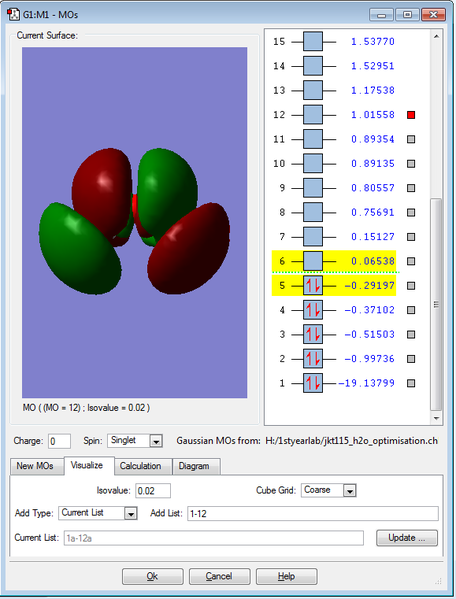Click the orbital list scroll-down arrow
The height and width of the screenshot is (599, 456).
[436, 418]
